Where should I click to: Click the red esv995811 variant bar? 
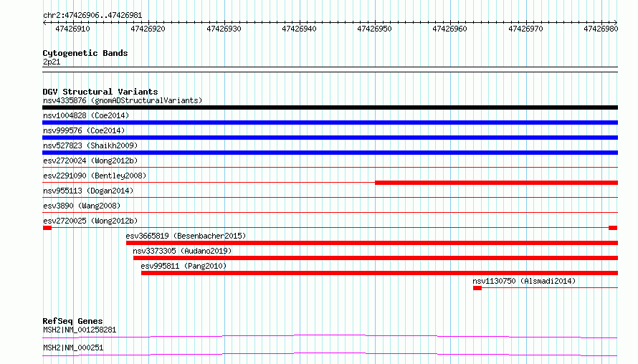click(x=380, y=273)
